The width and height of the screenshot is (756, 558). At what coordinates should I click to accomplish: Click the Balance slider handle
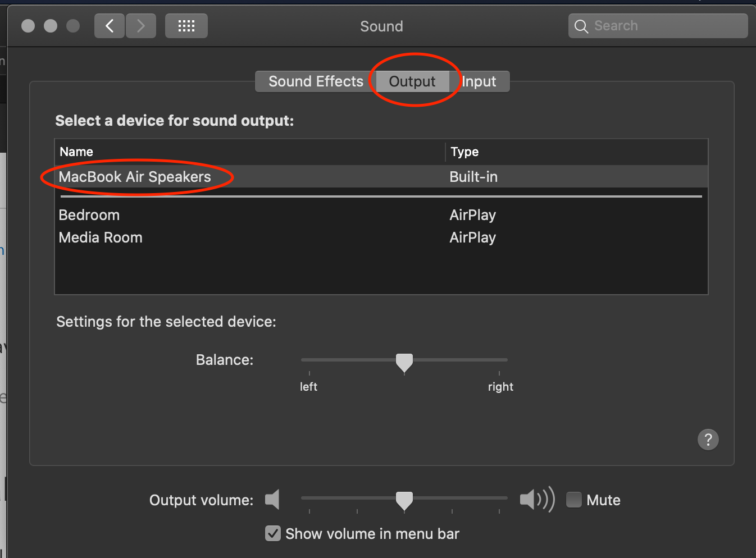[404, 362]
